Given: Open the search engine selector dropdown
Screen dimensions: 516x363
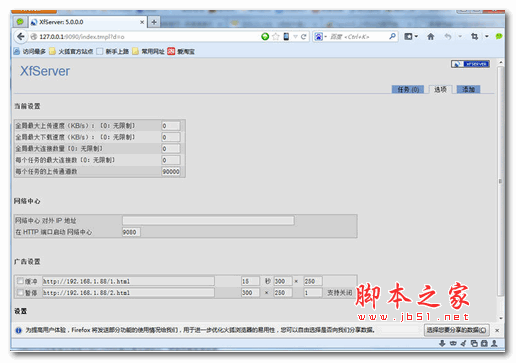Looking at the screenshot, I should [326, 37].
